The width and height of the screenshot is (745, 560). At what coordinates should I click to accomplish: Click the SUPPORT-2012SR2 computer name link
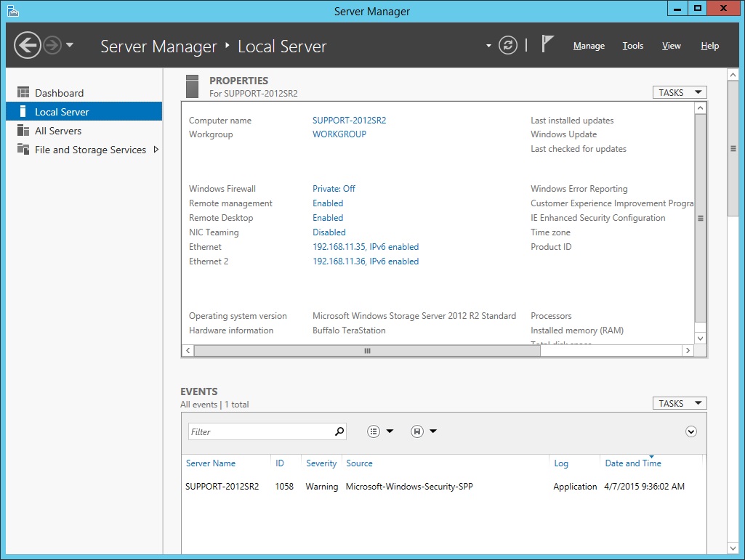[x=349, y=121]
